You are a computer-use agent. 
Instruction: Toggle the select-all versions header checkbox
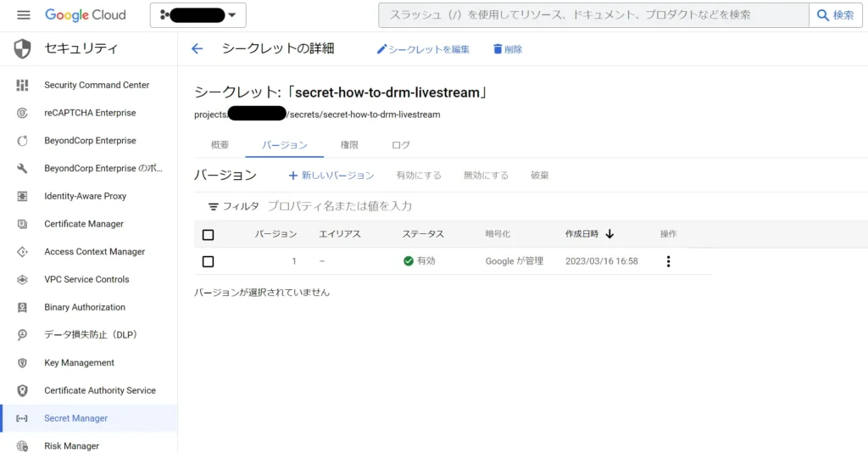pyautogui.click(x=209, y=235)
